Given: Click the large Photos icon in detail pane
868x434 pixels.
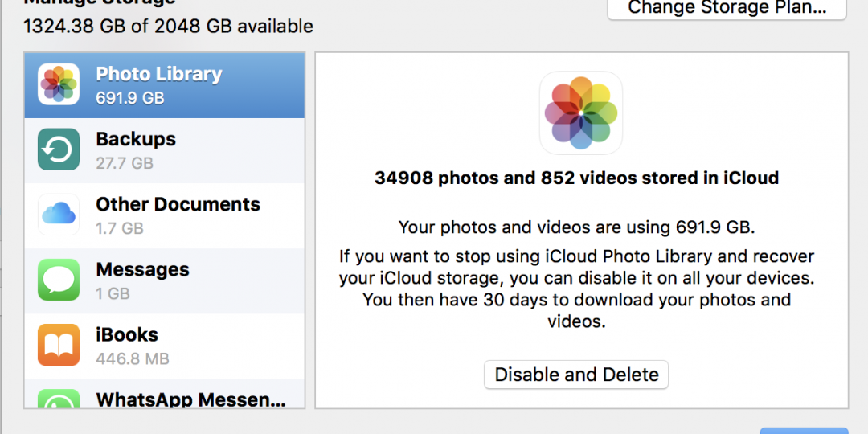Looking at the screenshot, I should click(x=581, y=113).
